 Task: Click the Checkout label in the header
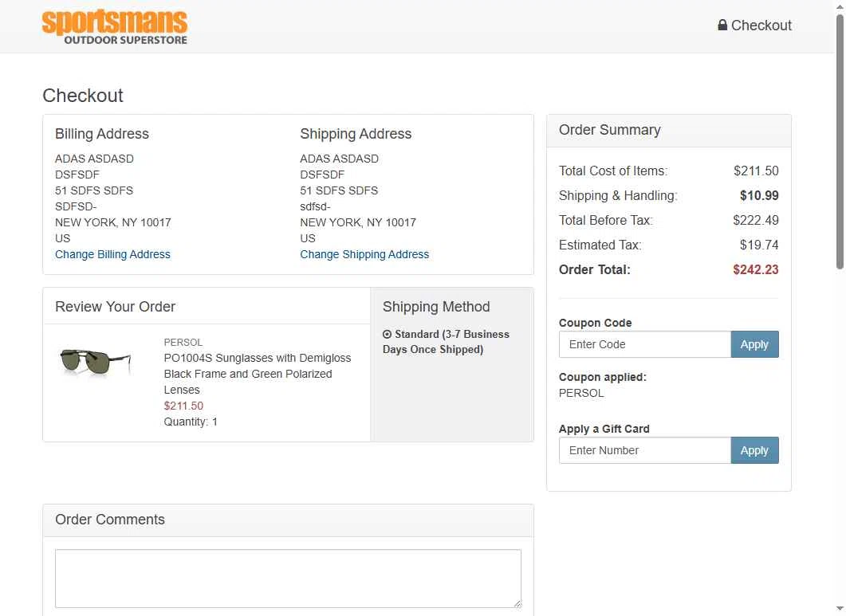click(761, 26)
